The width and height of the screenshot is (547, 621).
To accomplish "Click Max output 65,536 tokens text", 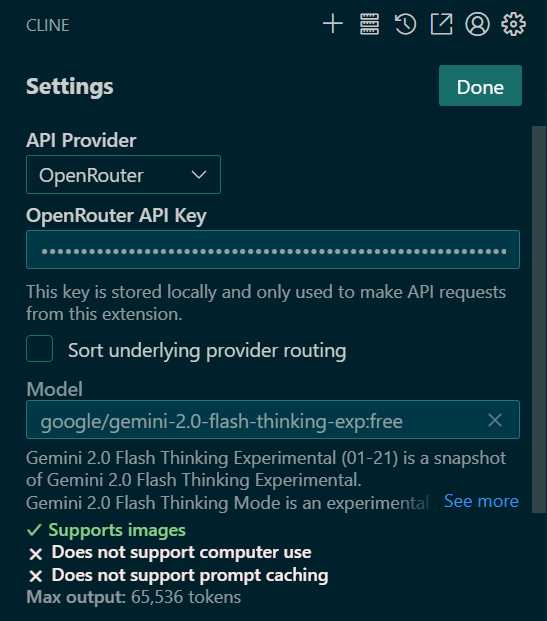I will pos(133,597).
